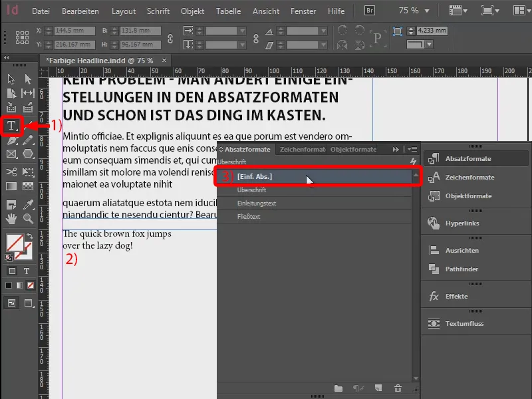Screen dimensions: 532x399
Task: Select the Direct Selection tool (white arrow)
Action: click(28, 79)
